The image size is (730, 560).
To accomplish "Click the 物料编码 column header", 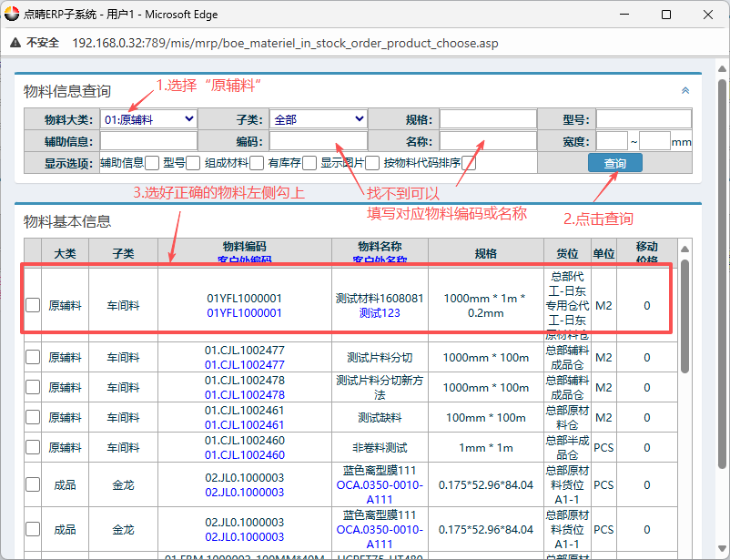I will (x=244, y=247).
